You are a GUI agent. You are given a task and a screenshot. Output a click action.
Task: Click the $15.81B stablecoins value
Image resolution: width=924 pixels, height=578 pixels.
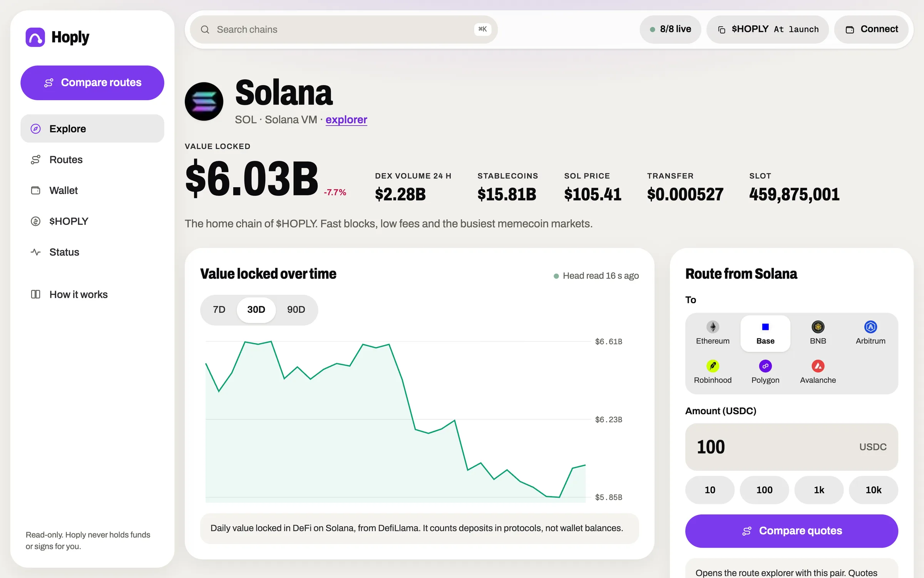click(x=507, y=194)
